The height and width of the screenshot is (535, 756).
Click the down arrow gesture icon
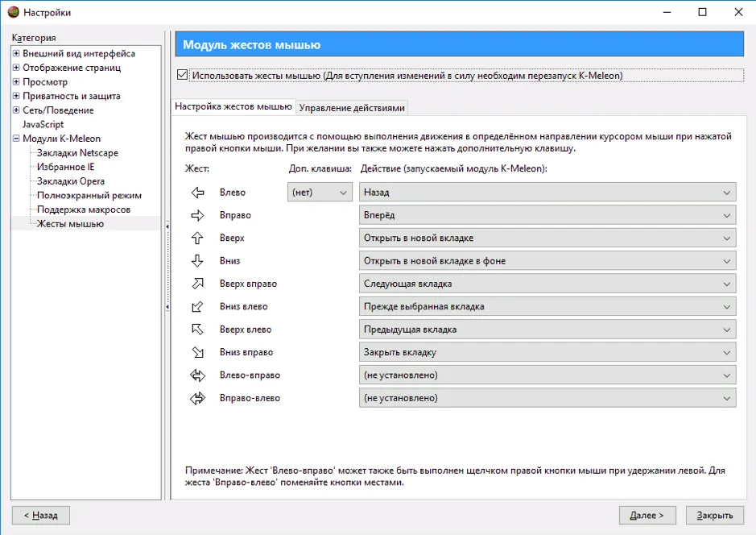(197, 260)
